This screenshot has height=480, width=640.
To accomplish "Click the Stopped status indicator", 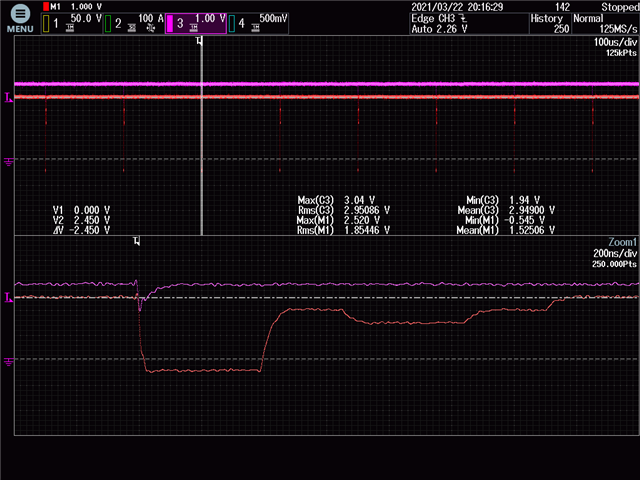I will click(x=620, y=7).
